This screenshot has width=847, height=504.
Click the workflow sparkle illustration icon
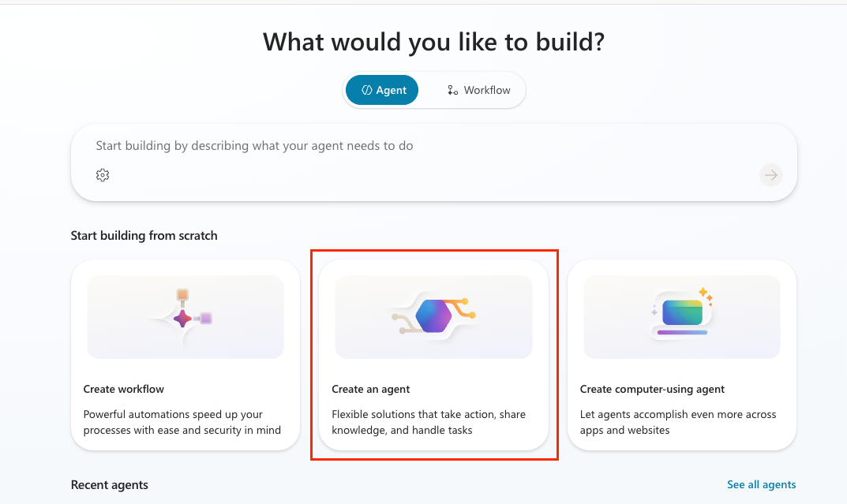[x=183, y=317]
